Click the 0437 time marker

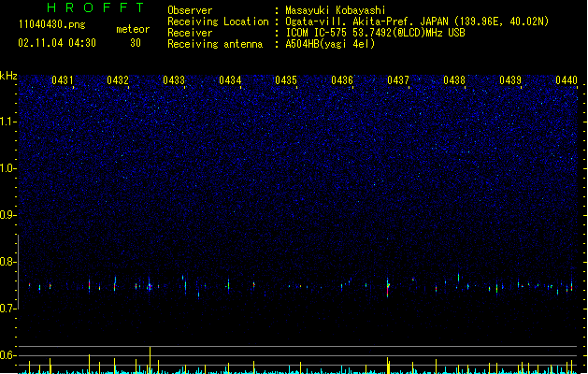pyautogui.click(x=398, y=80)
